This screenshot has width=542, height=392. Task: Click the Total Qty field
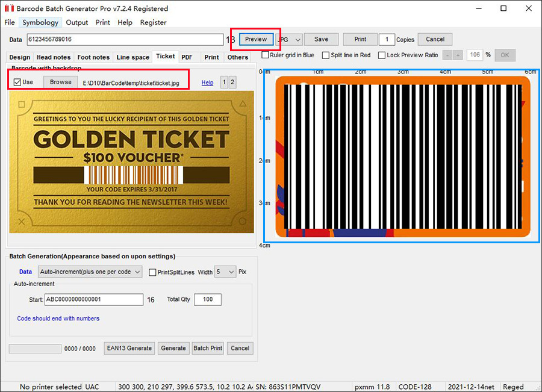[208, 299]
